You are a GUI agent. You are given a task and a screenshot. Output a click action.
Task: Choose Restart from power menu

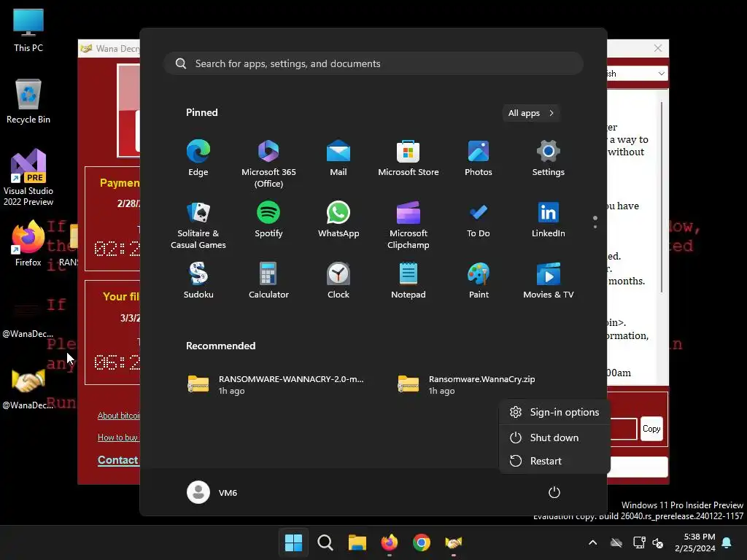point(554,461)
